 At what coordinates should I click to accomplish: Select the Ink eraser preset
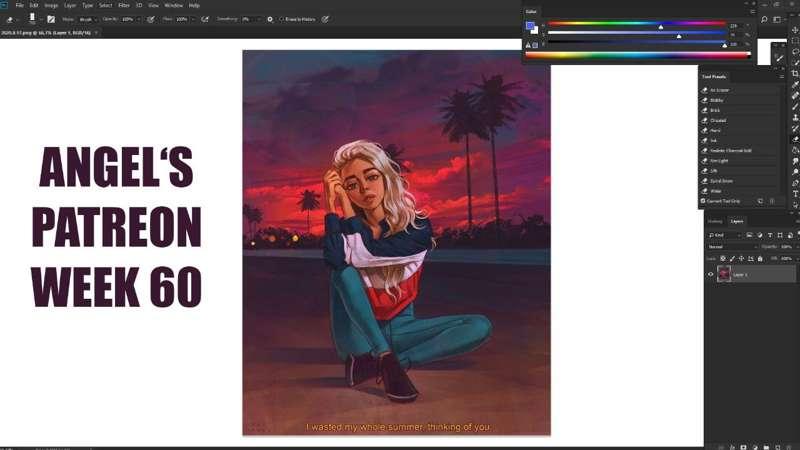[x=740, y=140]
